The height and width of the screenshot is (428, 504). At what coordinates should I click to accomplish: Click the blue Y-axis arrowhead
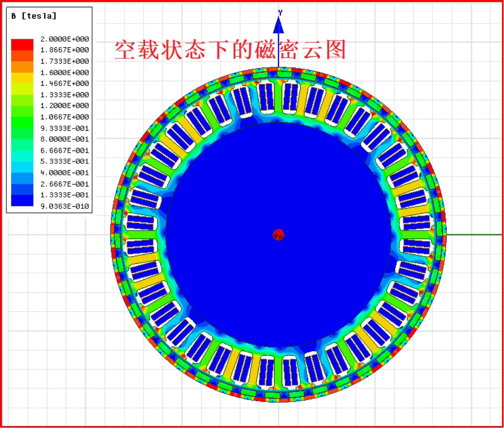point(278,25)
